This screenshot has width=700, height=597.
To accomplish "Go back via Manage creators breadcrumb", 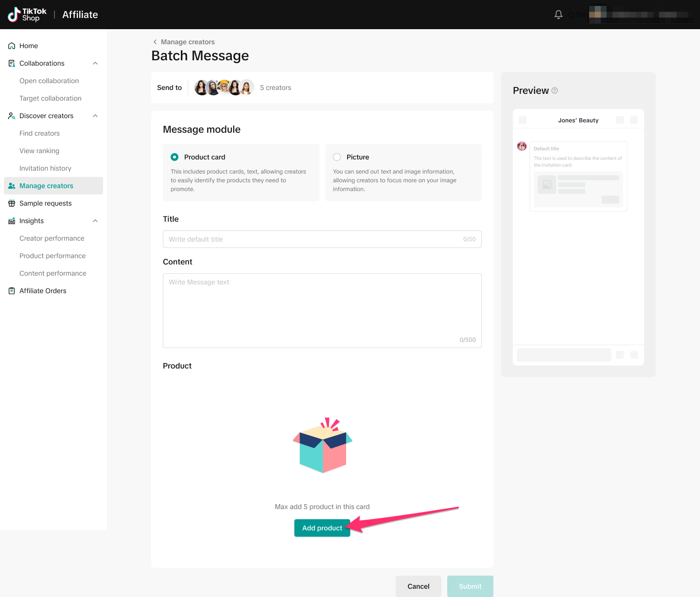I will [187, 42].
